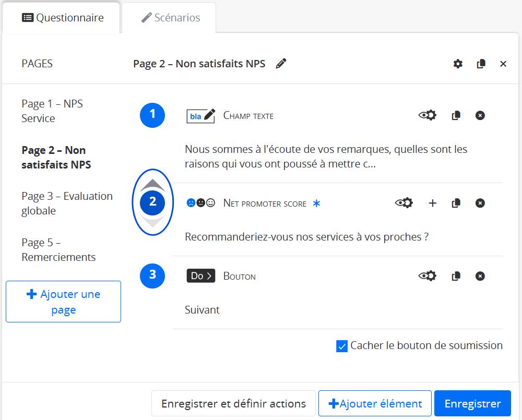
Task: Duplicate the Net promoter score element
Action: [456, 203]
